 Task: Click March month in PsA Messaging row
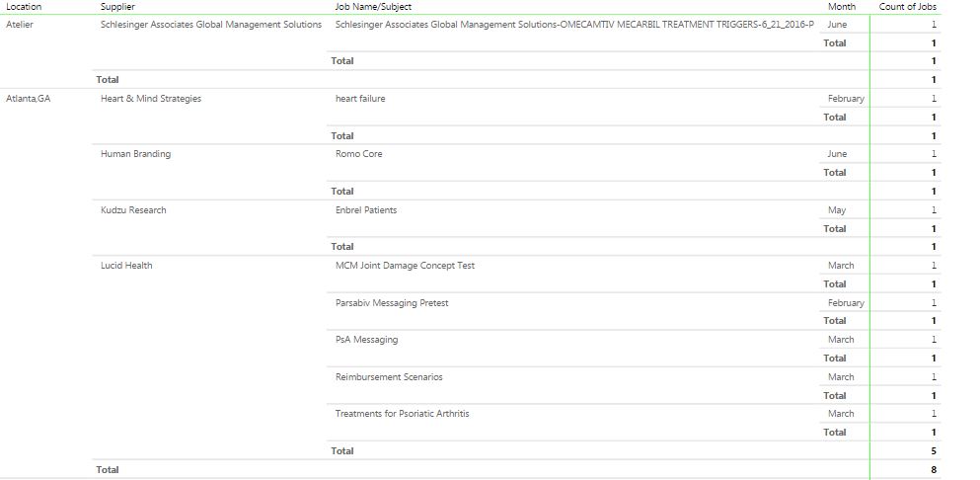coord(841,339)
